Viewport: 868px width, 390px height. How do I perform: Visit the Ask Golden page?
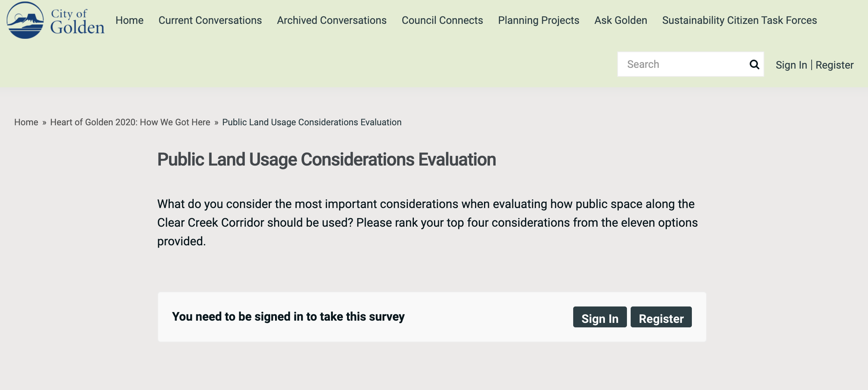click(x=621, y=20)
